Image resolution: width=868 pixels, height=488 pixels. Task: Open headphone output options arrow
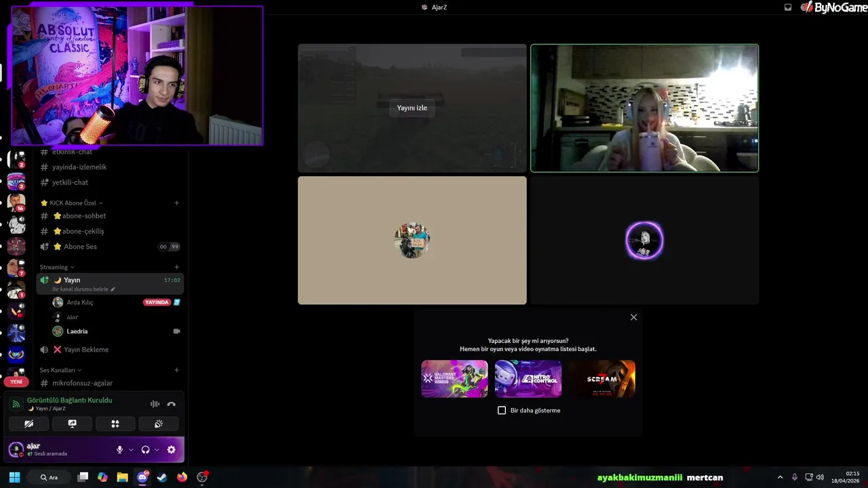pyautogui.click(x=157, y=449)
